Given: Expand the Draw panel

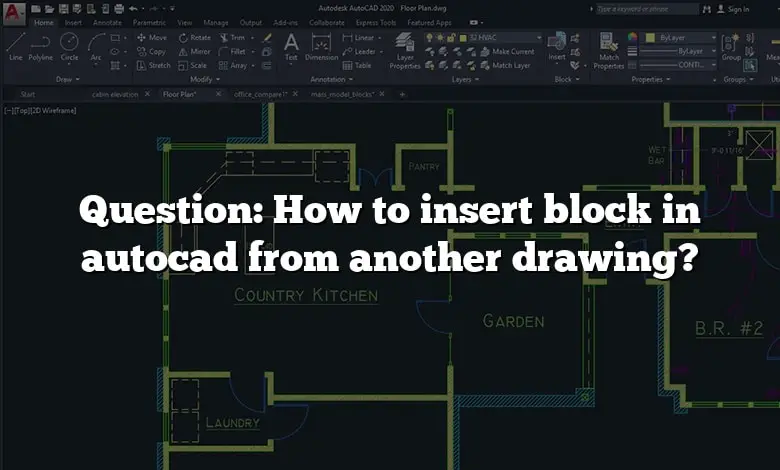Looking at the screenshot, I should [x=68, y=80].
